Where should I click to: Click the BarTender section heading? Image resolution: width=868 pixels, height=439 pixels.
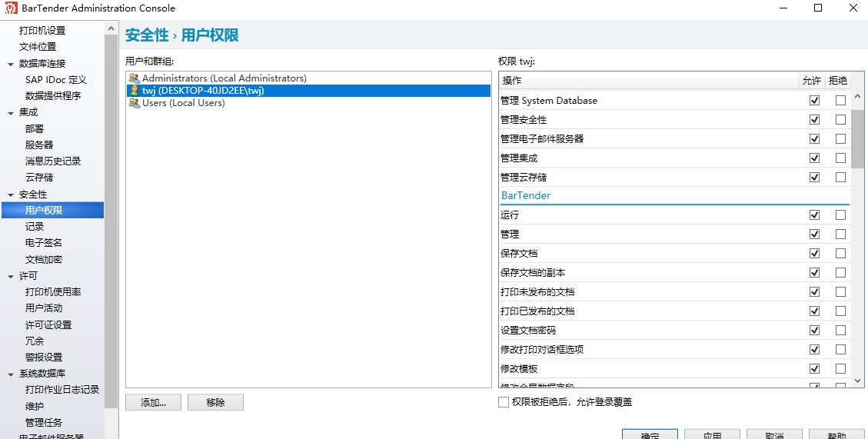[526, 195]
